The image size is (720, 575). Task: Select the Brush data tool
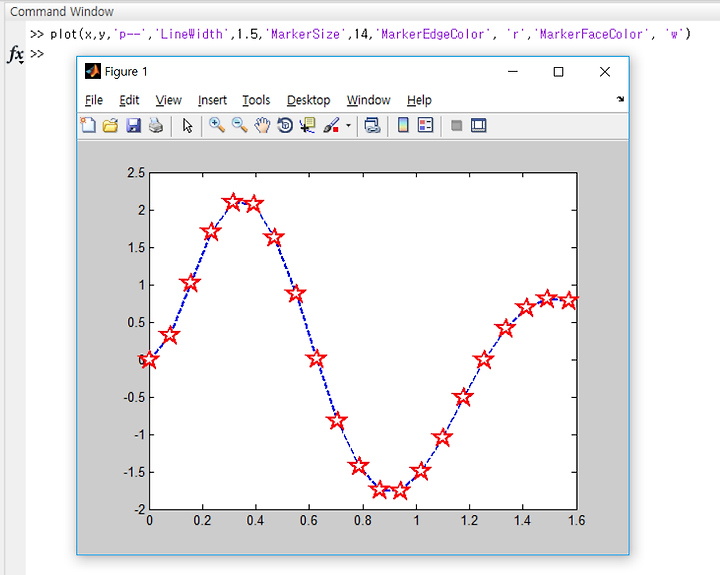tap(332, 125)
